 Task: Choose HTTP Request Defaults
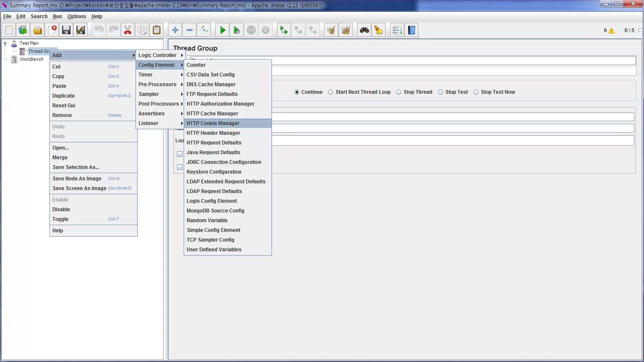point(228,143)
